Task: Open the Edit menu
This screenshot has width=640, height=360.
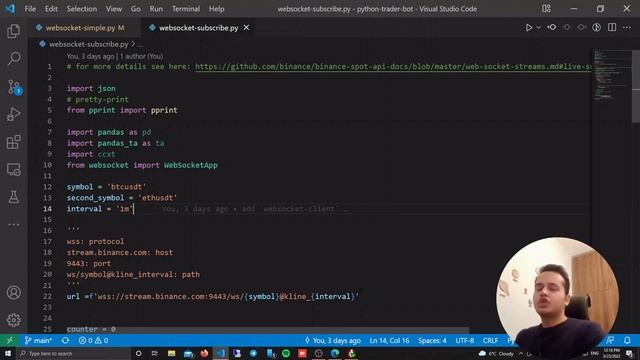Action: (51, 9)
